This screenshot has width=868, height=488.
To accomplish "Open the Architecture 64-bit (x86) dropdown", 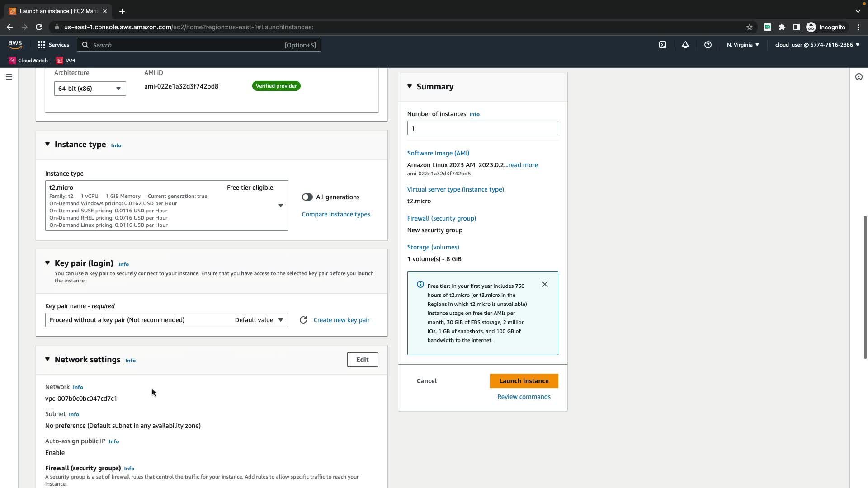I will coord(90,89).
